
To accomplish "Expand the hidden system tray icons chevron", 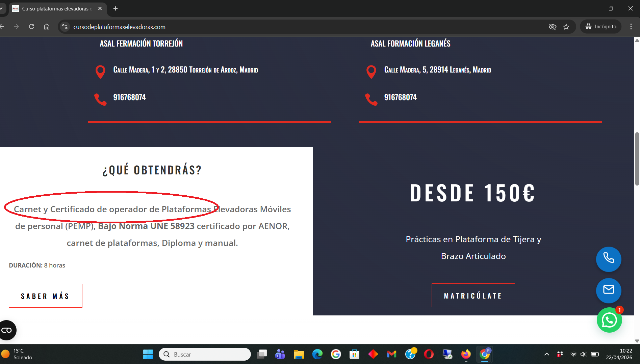I will coord(546,354).
